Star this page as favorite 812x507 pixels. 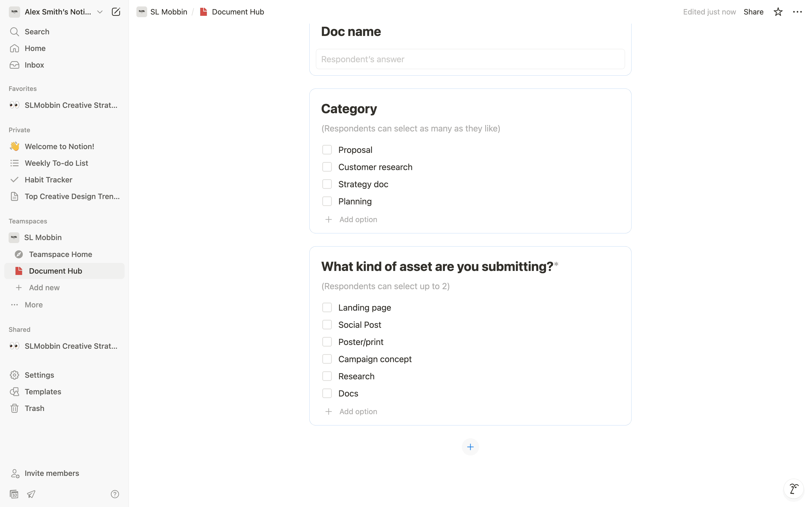coord(778,12)
